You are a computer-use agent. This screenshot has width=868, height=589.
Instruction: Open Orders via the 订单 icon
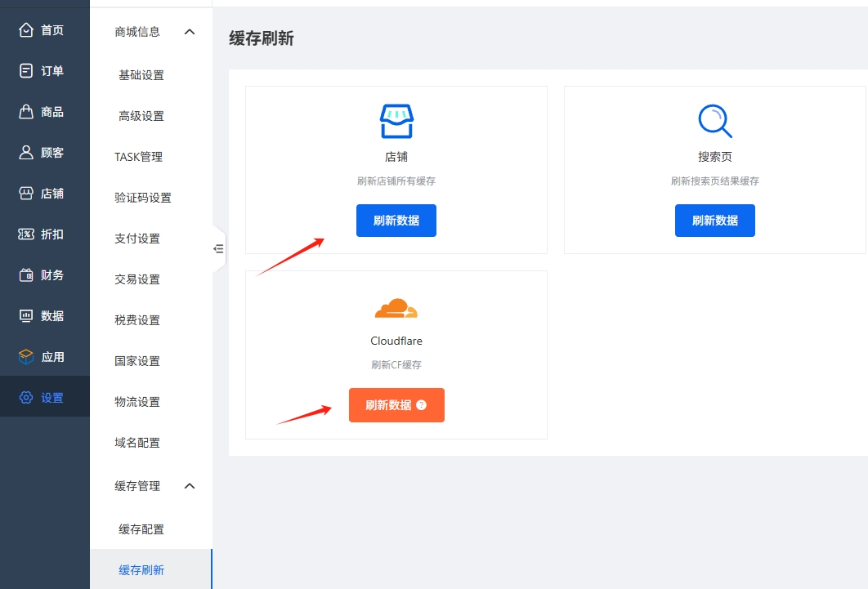[x=26, y=71]
